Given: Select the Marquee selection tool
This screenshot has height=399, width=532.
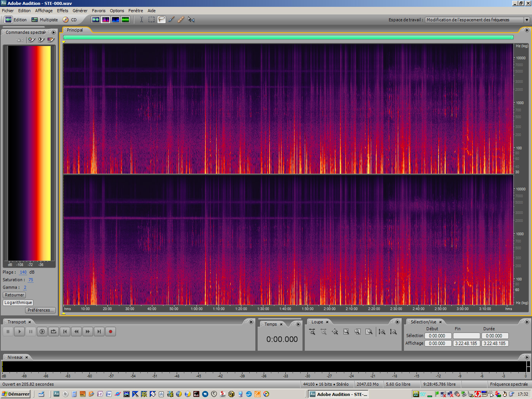Looking at the screenshot, I should pos(151,19).
